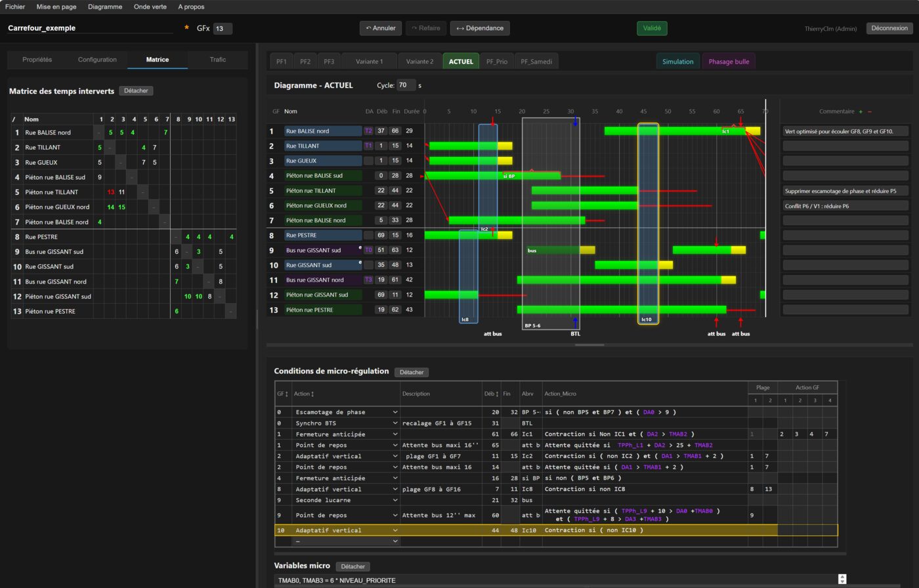Click the dark green 'bus' bar of row 9
This screenshot has width=919, height=588.
(x=553, y=250)
